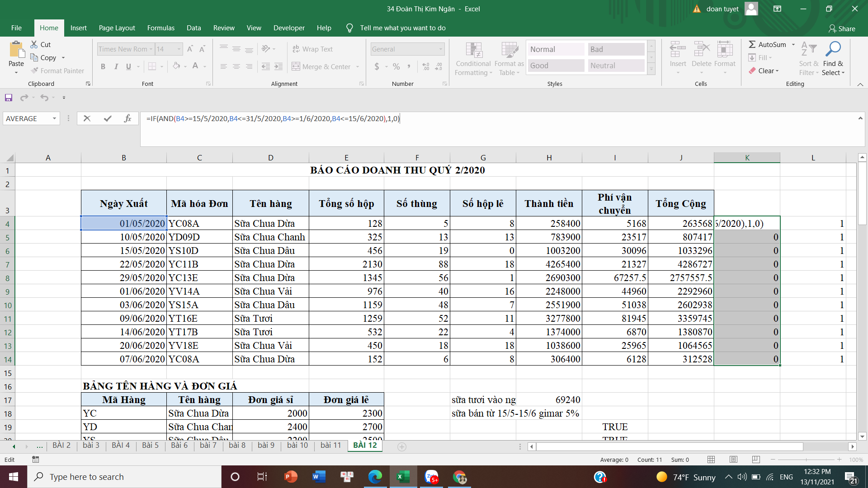Expand the formula bar

pos(860,118)
